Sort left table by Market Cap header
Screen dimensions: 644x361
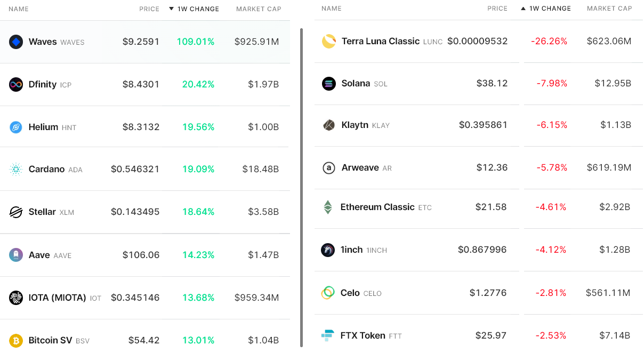259,9
